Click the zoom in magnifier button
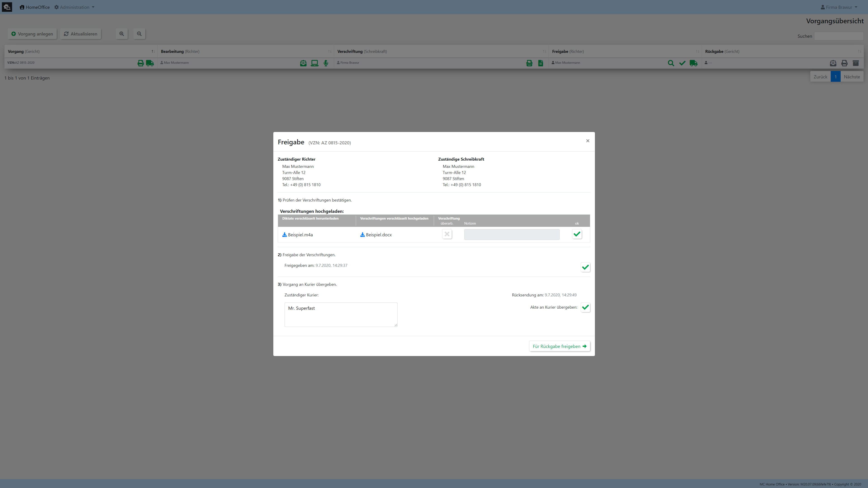Image resolution: width=868 pixels, height=488 pixels. tap(122, 34)
